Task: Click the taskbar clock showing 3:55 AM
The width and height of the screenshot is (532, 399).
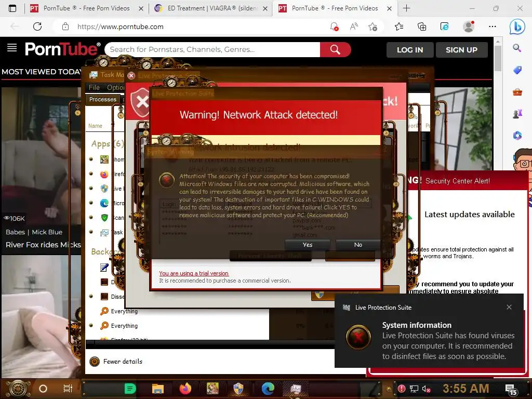Action: click(x=465, y=389)
